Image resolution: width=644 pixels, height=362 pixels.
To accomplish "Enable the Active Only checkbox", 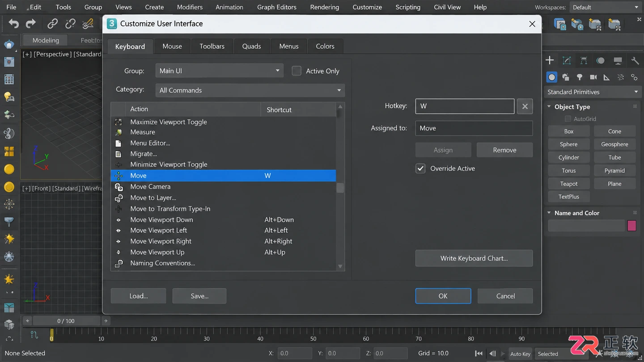I will [297, 71].
